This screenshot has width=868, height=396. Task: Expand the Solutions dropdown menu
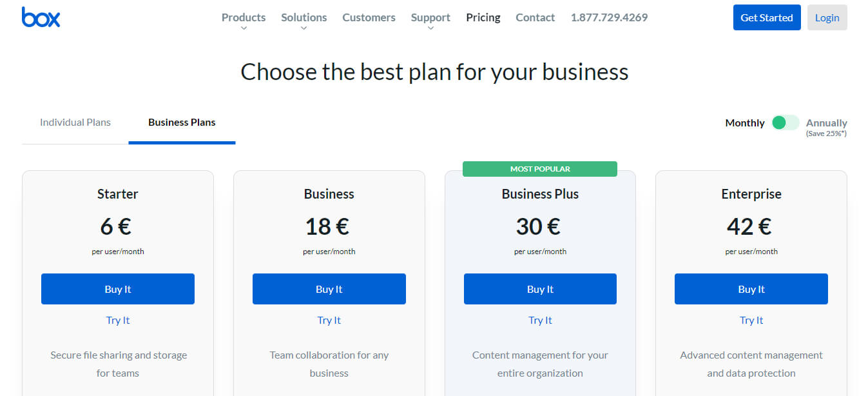click(304, 18)
